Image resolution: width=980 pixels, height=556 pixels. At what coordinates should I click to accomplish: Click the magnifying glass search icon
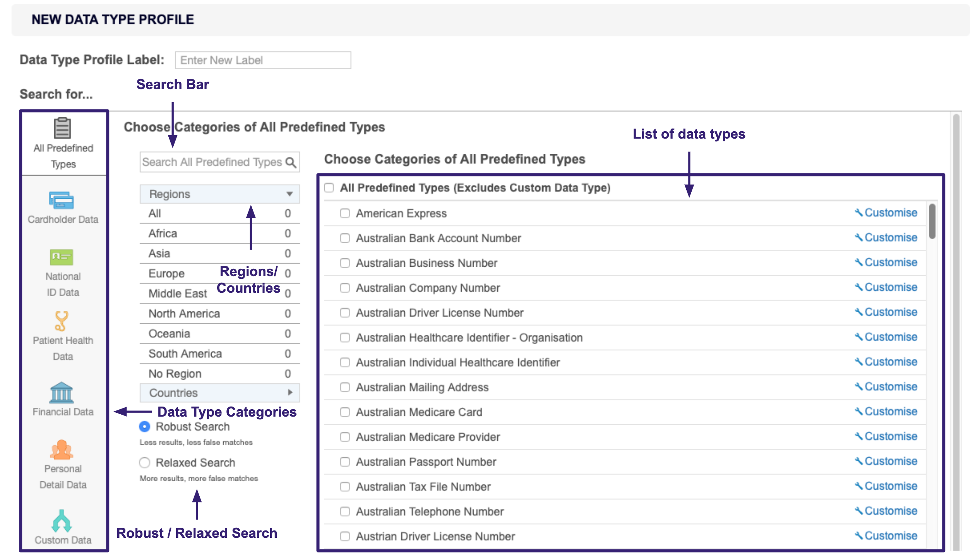[x=290, y=162]
